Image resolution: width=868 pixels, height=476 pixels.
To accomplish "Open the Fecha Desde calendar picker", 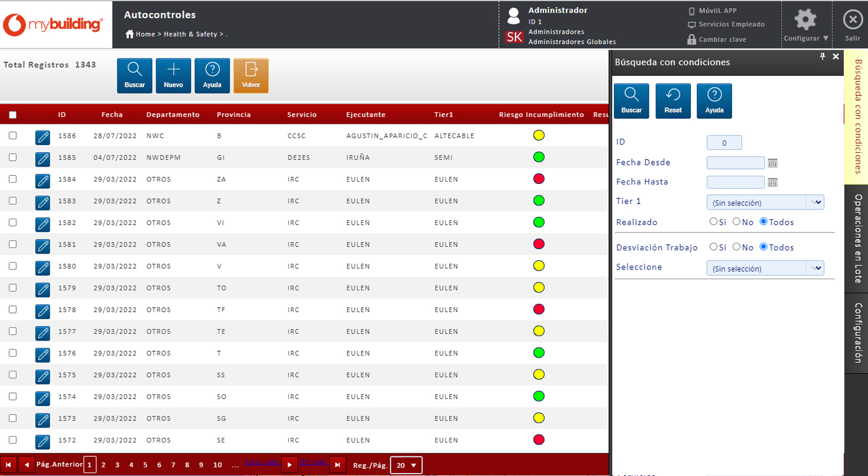I will pyautogui.click(x=773, y=163).
